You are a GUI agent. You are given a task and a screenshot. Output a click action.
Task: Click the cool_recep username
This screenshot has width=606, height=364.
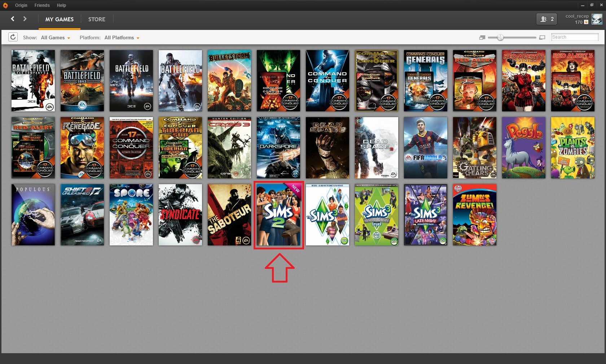[x=577, y=16]
